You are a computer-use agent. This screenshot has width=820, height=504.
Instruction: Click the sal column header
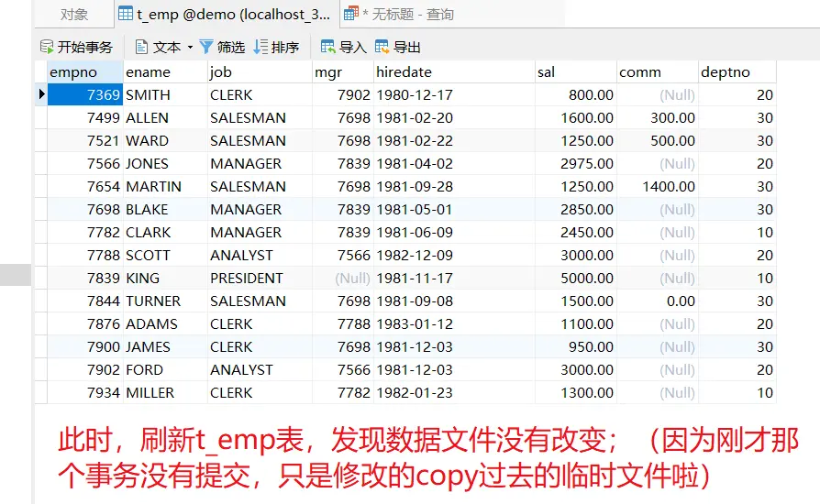click(576, 72)
